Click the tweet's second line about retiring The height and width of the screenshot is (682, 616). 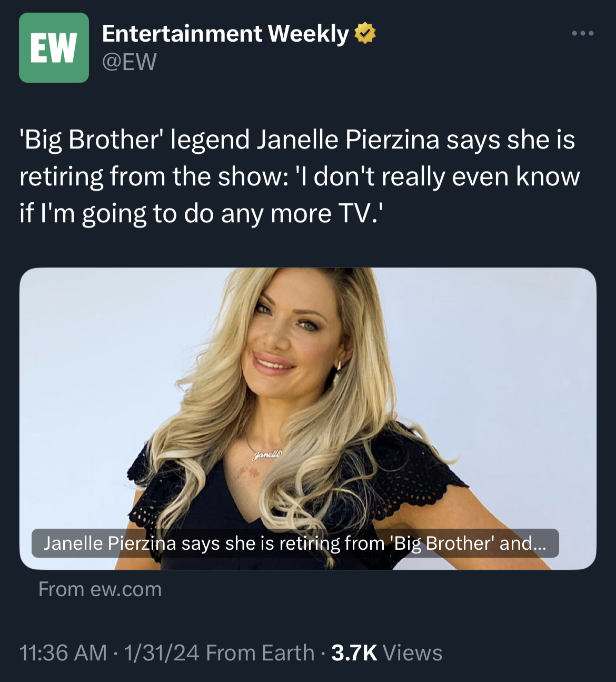(x=300, y=177)
